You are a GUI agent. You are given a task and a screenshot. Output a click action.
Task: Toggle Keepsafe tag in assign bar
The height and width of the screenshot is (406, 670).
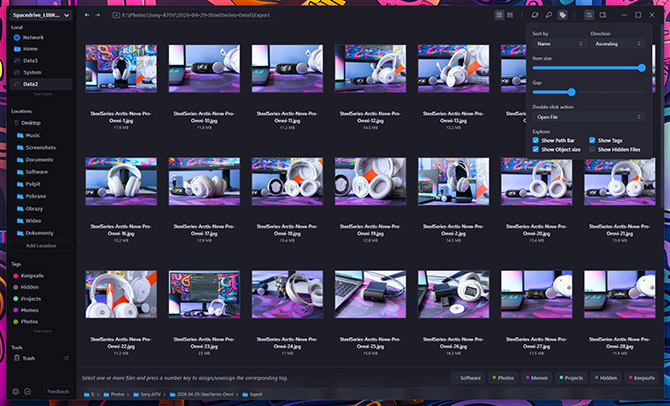(641, 378)
